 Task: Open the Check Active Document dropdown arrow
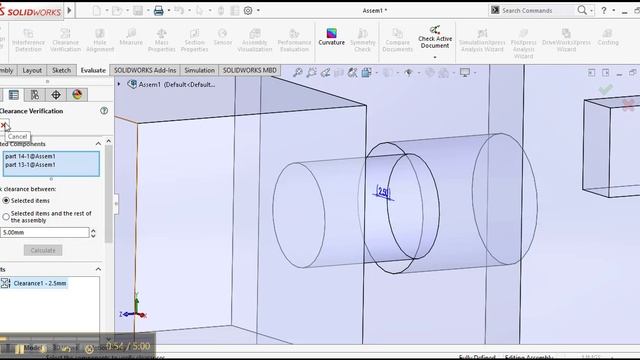[x=435, y=57]
